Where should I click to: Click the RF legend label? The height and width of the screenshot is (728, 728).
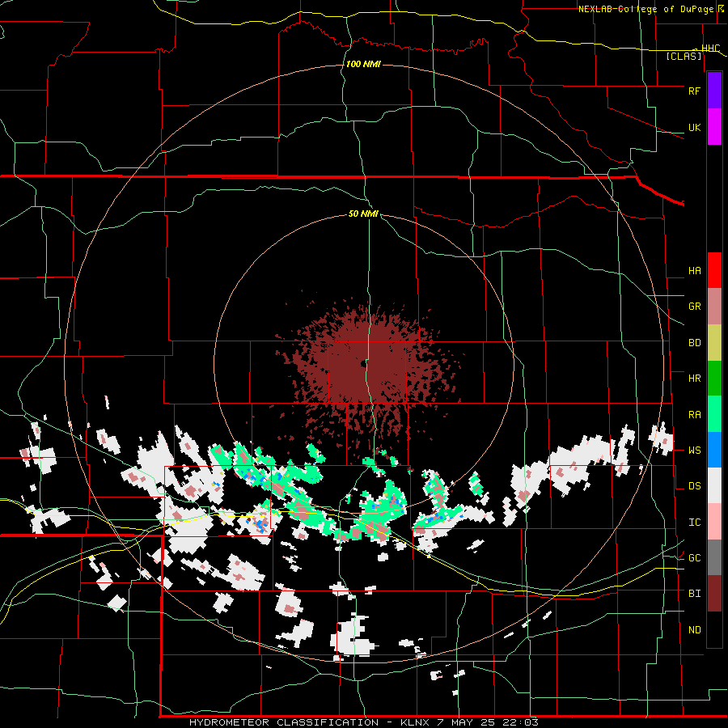tap(694, 91)
